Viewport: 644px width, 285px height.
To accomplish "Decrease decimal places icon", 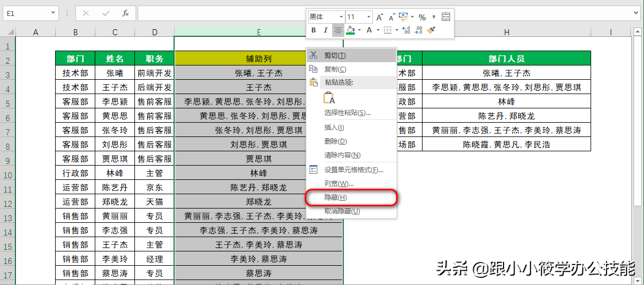I will tap(419, 30).
